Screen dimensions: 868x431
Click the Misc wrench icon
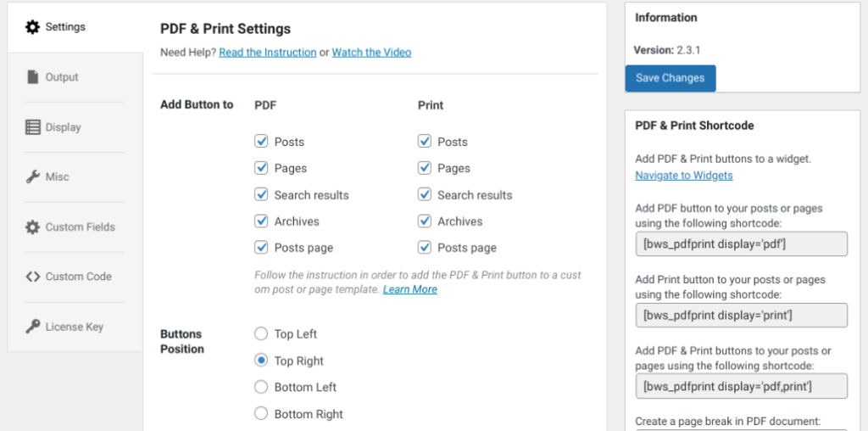pyautogui.click(x=33, y=176)
